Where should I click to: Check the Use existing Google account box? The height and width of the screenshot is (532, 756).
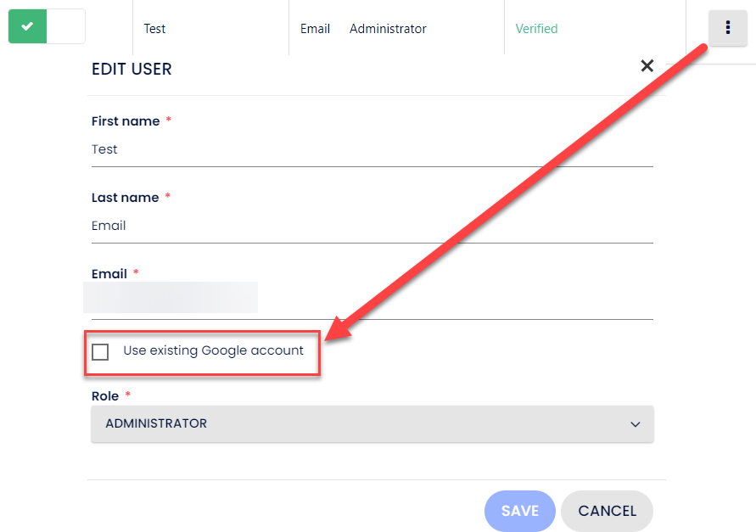click(x=100, y=352)
